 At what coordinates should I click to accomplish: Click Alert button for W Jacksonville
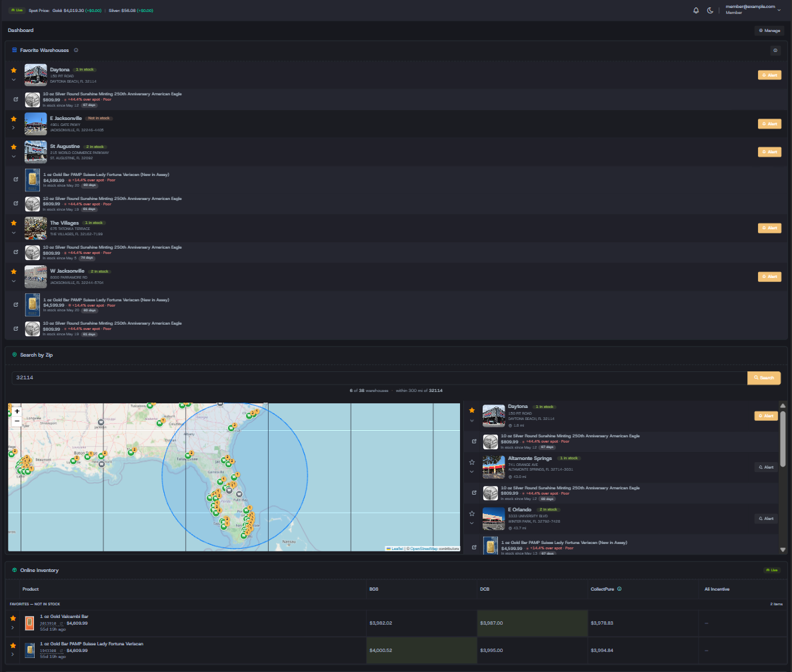(x=769, y=277)
